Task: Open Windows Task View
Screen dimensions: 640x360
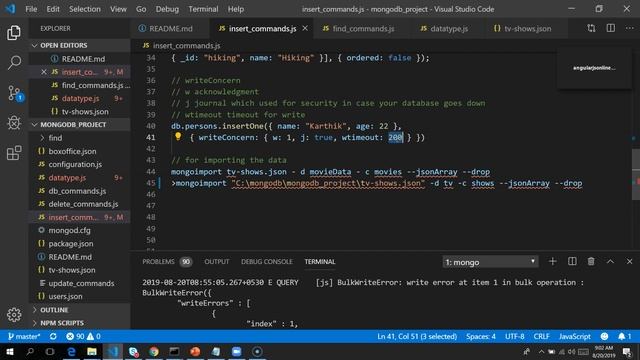Action: [x=50, y=351]
